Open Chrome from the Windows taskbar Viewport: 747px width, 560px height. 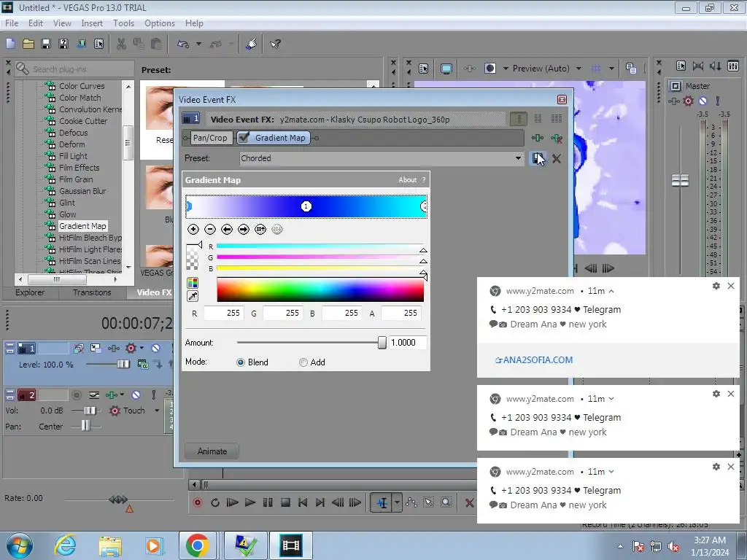point(198,545)
